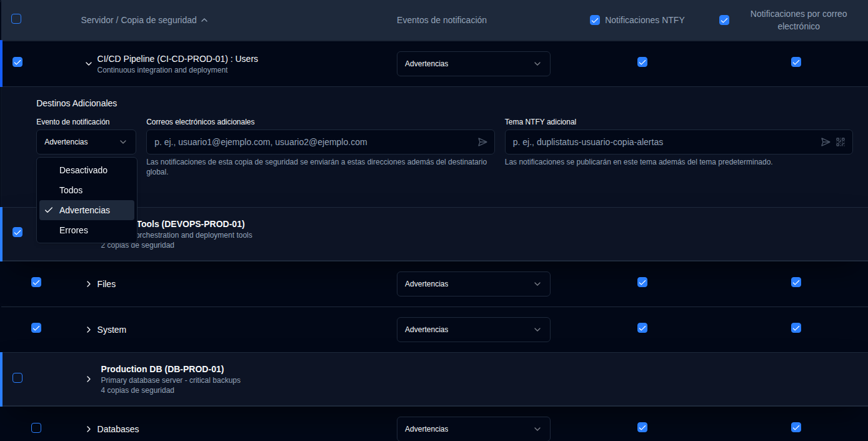The height and width of the screenshot is (441, 868).
Task: Toggle NTFY notifications for CI/CD Pipeline Users
Action: pyautogui.click(x=642, y=62)
